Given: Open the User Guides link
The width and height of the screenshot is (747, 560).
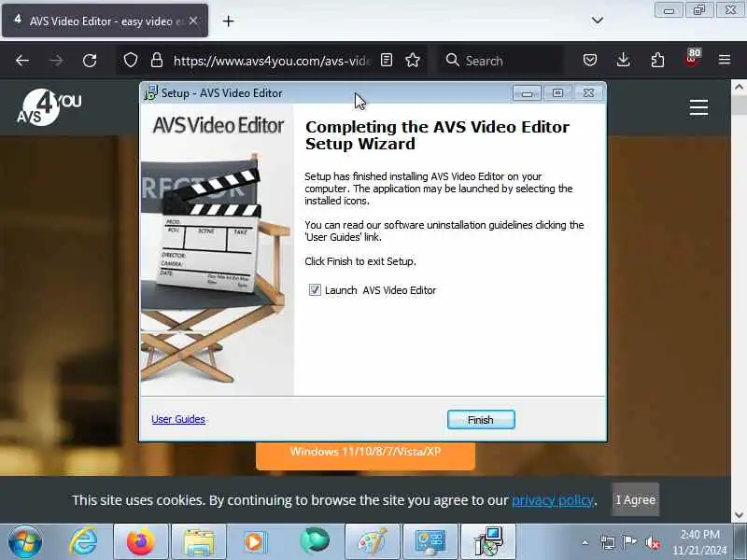Looking at the screenshot, I should (x=178, y=419).
